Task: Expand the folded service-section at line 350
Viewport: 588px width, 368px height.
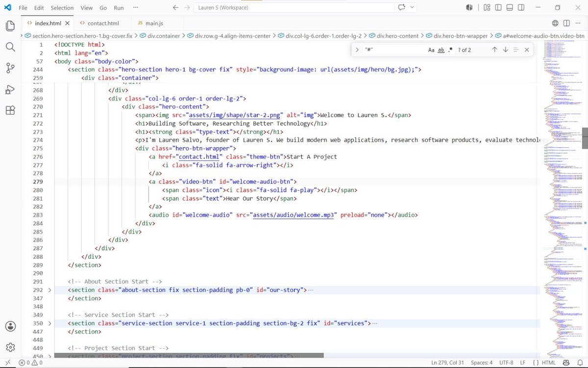Action: [x=49, y=323]
